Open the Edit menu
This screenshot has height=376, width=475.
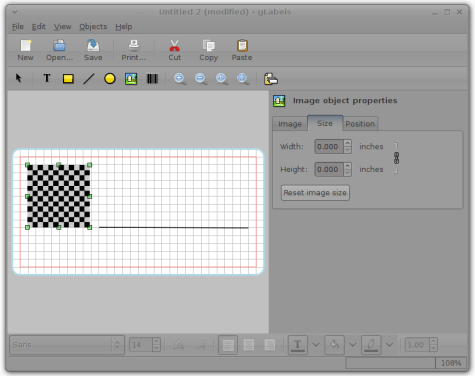39,26
